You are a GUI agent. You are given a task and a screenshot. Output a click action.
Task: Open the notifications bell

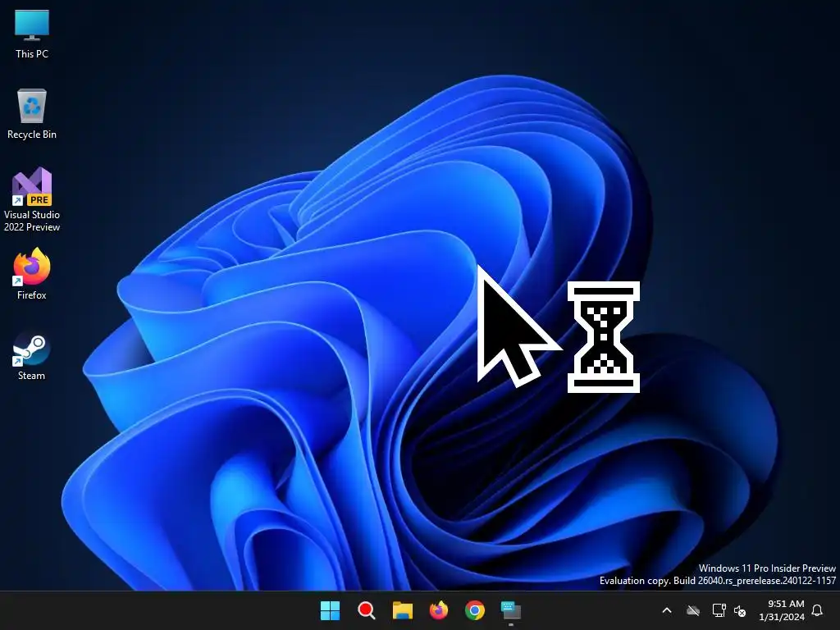point(818,610)
